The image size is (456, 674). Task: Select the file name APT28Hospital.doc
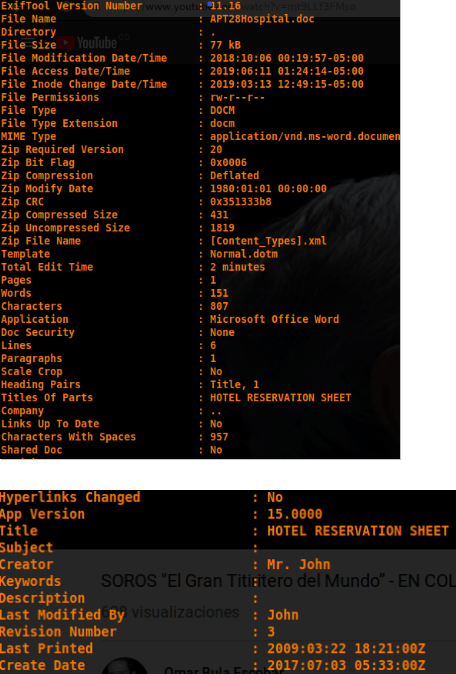262,19
